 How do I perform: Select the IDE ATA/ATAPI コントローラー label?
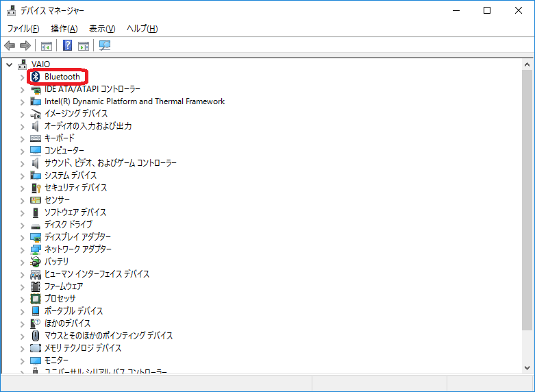[92, 89]
